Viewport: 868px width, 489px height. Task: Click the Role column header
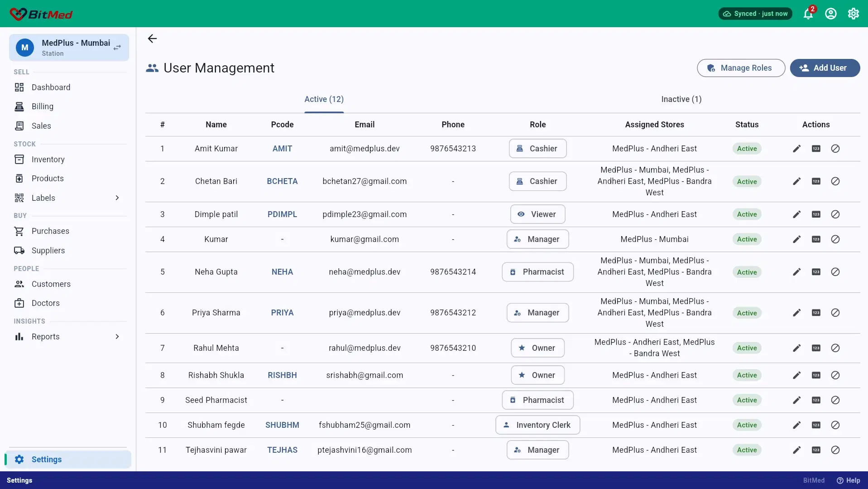[537, 125]
